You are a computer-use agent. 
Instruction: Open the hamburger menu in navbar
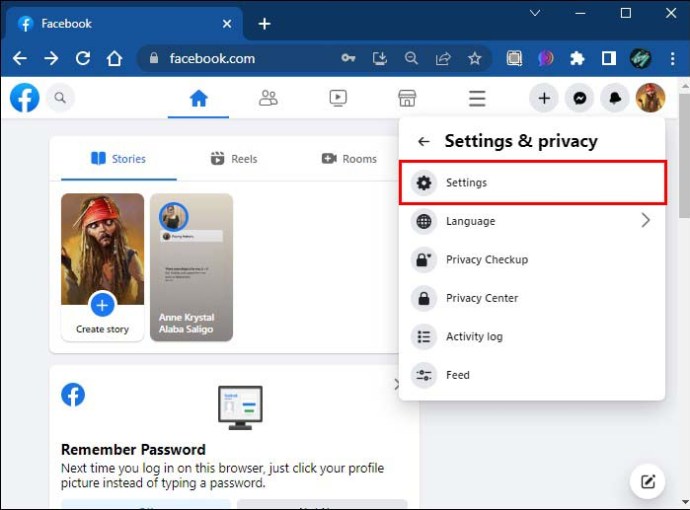coord(477,98)
